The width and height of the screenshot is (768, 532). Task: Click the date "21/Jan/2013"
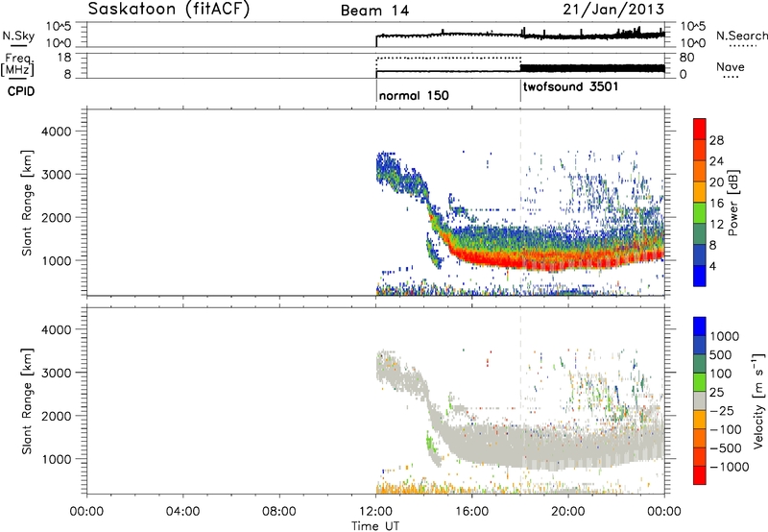[x=613, y=10]
